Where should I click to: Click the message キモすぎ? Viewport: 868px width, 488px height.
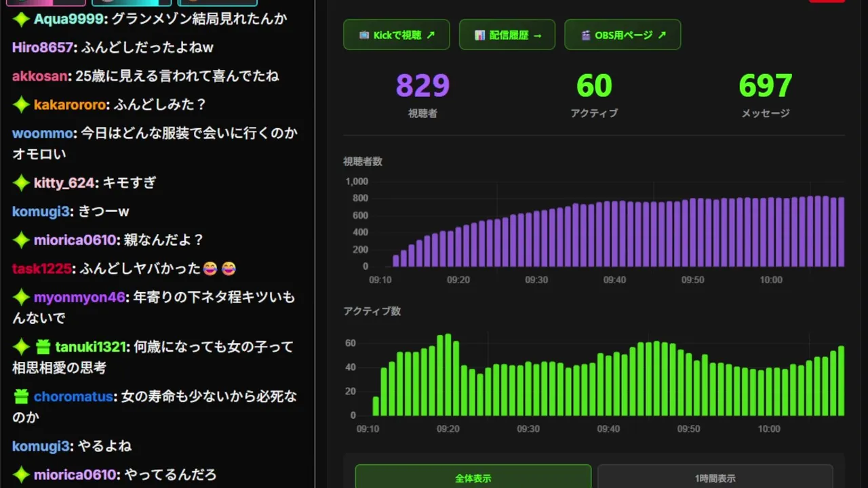(x=129, y=183)
